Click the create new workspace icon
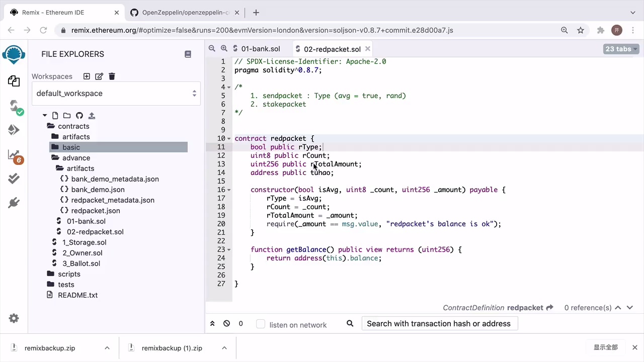The width and height of the screenshot is (644, 362). pyautogui.click(x=87, y=76)
